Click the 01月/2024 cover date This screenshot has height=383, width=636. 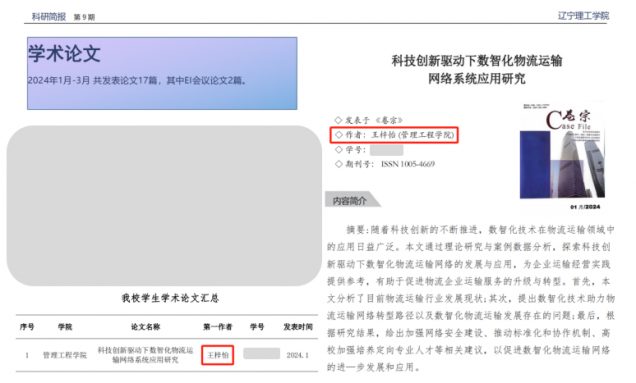click(x=585, y=207)
